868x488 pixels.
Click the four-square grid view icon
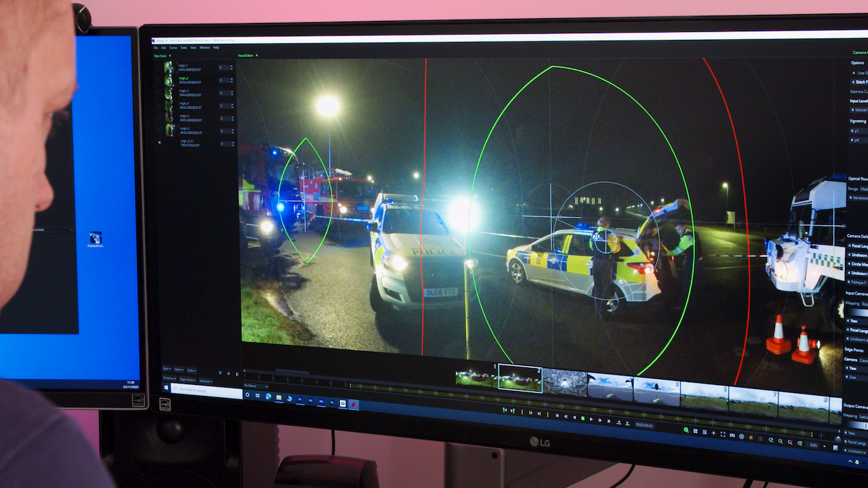[695, 431]
